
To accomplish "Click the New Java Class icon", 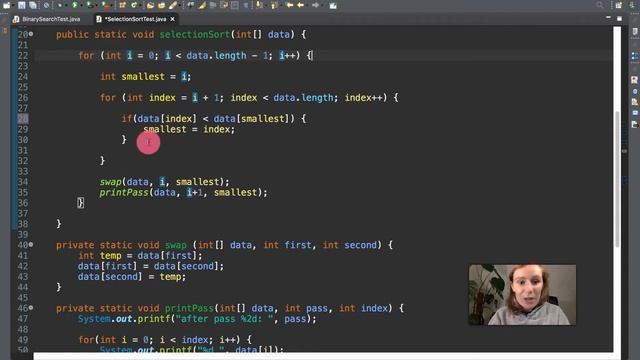I will (134, 5).
